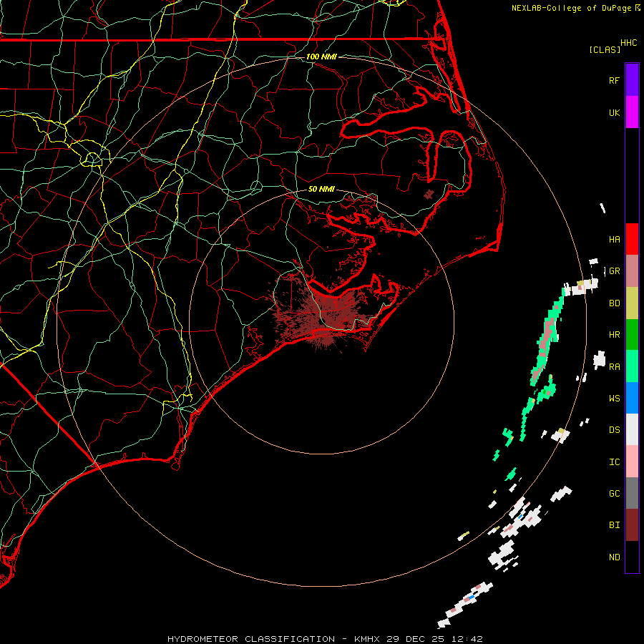Click the DS legend label
This screenshot has width=644, height=644.
(614, 430)
